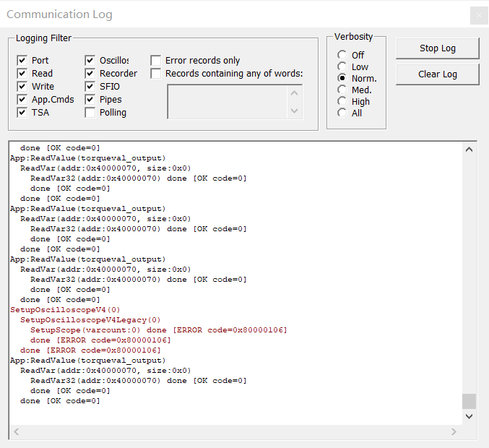Check Records containing any of words

pos(156,74)
